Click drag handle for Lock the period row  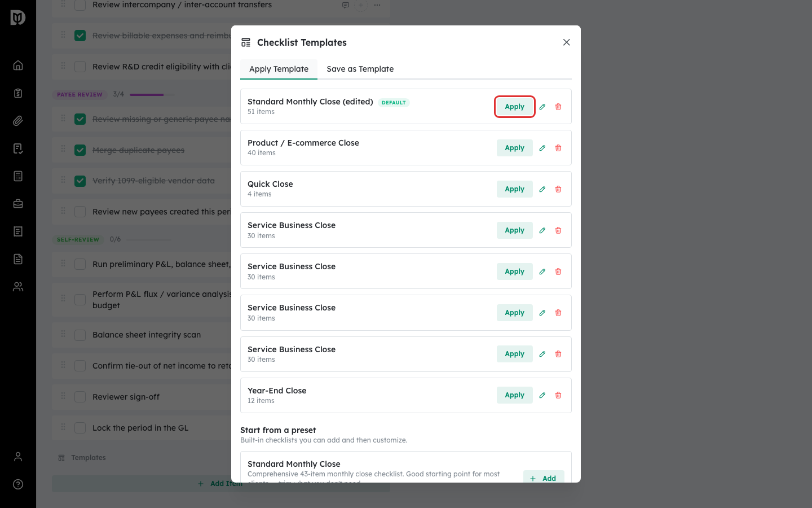pyautogui.click(x=63, y=427)
